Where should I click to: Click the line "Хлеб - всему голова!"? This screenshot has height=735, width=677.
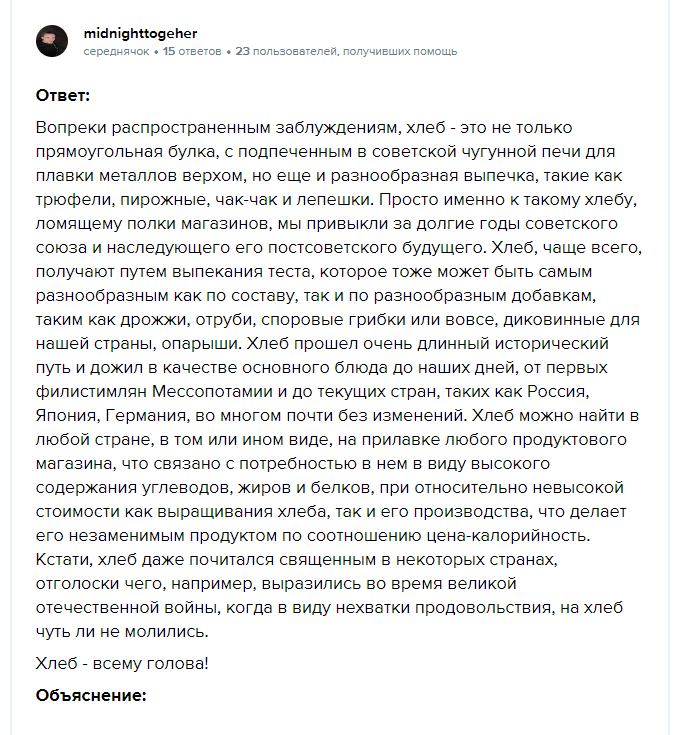point(122,663)
